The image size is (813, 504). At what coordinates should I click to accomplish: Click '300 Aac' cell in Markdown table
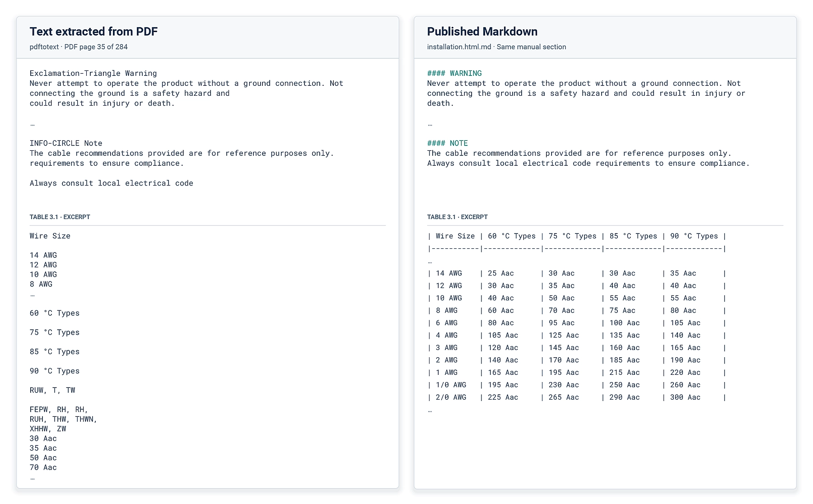coord(685,397)
